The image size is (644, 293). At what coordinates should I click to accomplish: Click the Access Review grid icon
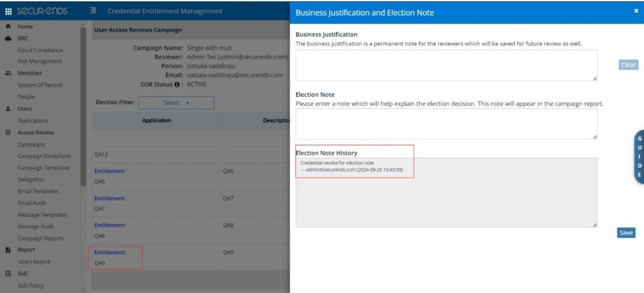8,133
